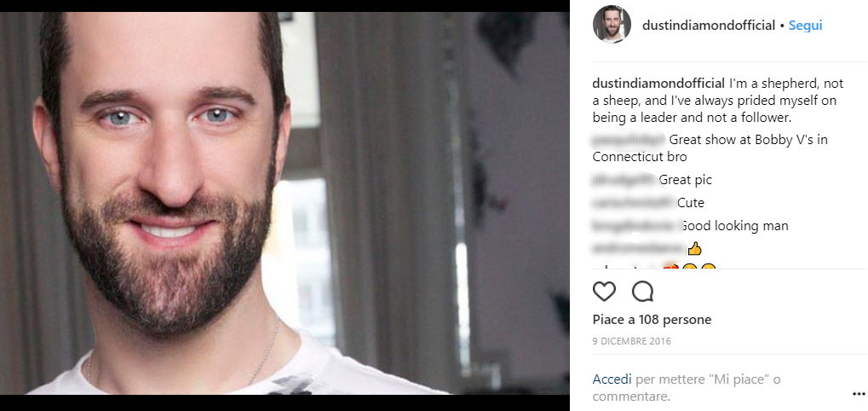Click the Accedi login link
868x411 pixels.
click(x=612, y=379)
